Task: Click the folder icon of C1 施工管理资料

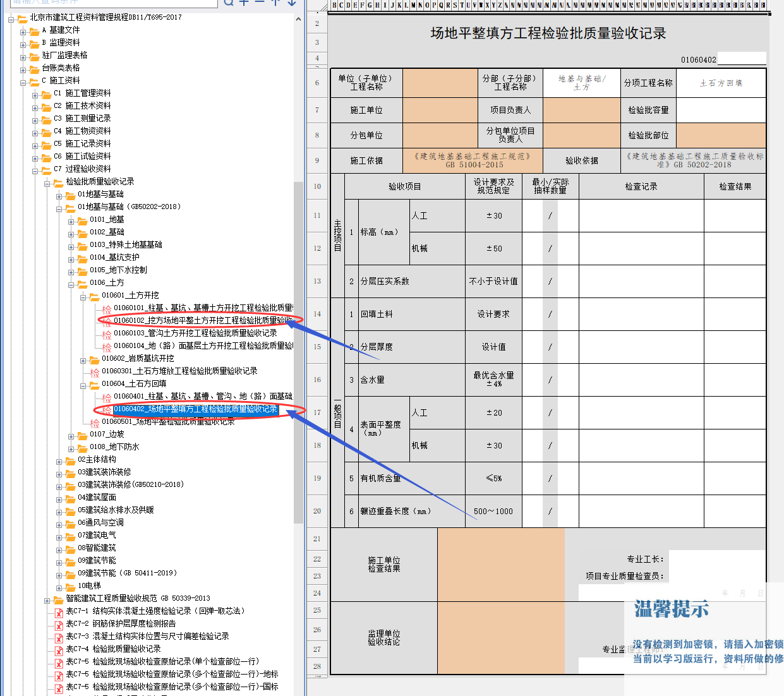Action: [46, 94]
